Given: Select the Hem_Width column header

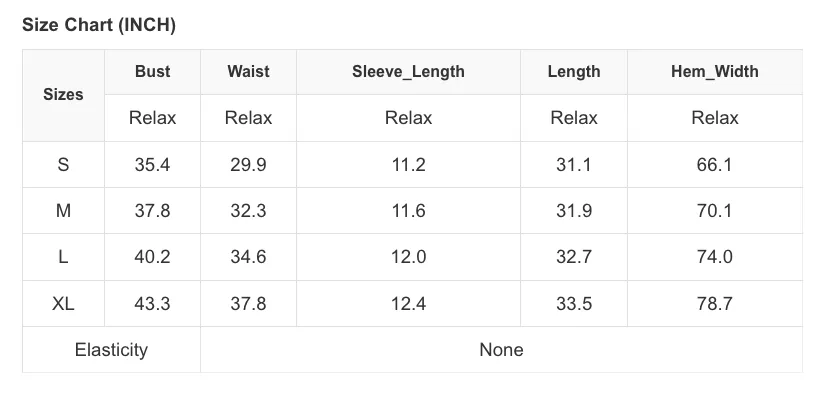Looking at the screenshot, I should pos(715,72).
